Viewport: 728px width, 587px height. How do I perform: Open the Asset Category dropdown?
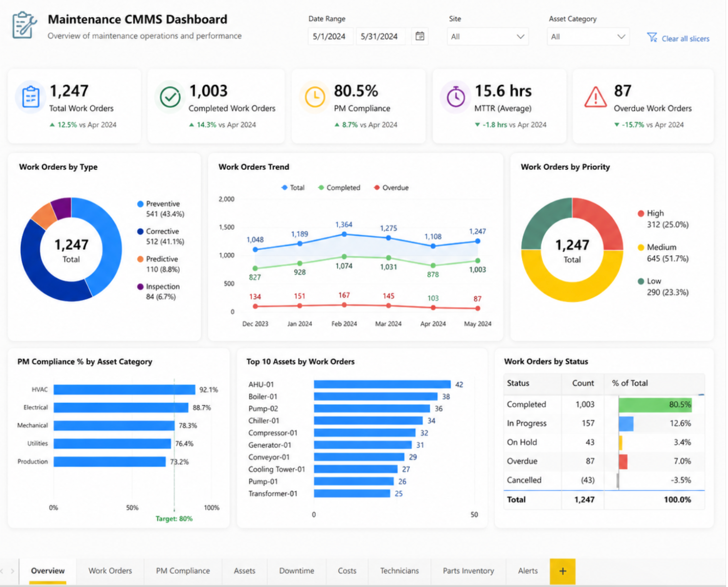click(588, 37)
